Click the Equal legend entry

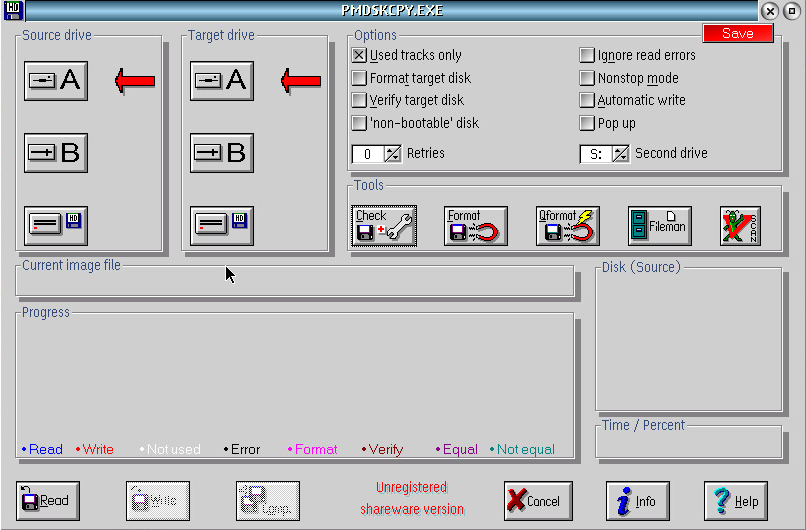point(456,449)
